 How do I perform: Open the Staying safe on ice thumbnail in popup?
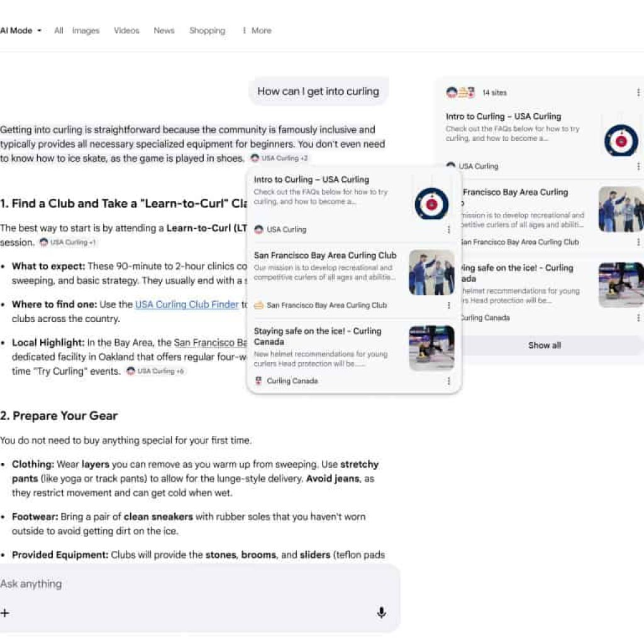click(431, 348)
